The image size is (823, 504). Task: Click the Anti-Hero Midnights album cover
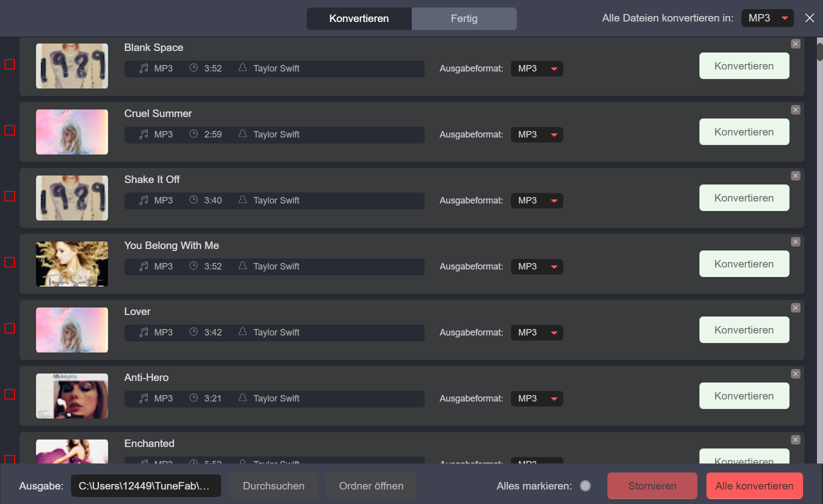pos(72,396)
